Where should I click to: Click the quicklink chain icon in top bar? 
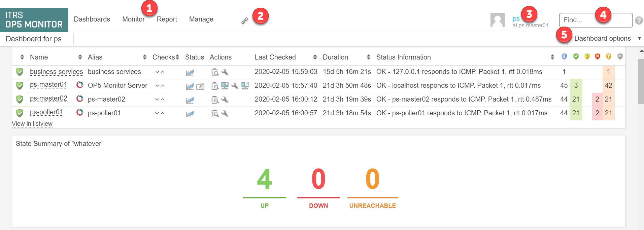[x=245, y=21]
